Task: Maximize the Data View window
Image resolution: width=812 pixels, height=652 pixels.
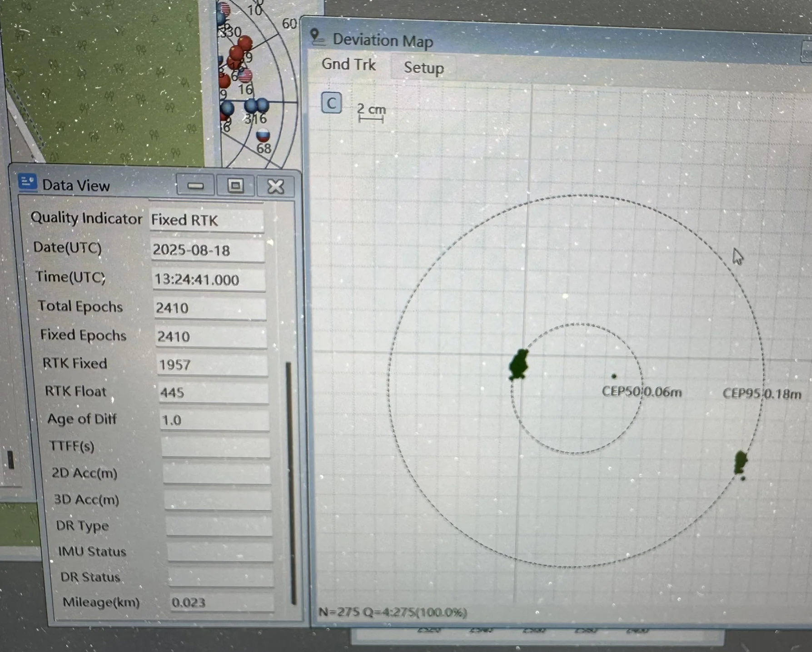Action: pos(235,186)
